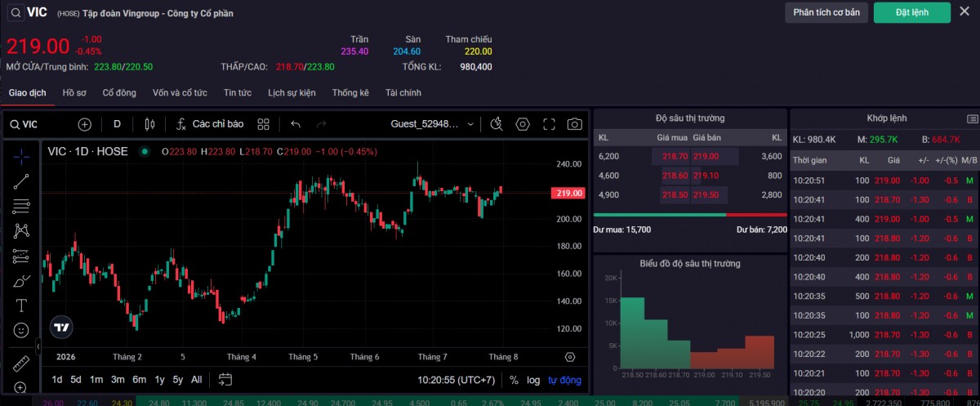Image resolution: width=980 pixels, height=406 pixels.
Task: Open fullscreen chart mode
Action: pyautogui.click(x=549, y=124)
